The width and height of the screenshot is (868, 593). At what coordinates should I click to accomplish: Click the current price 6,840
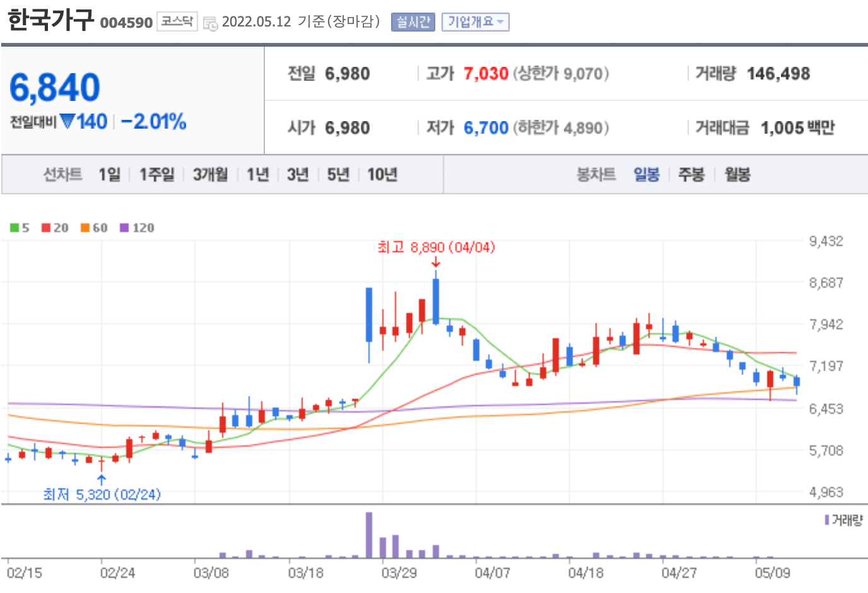55,87
